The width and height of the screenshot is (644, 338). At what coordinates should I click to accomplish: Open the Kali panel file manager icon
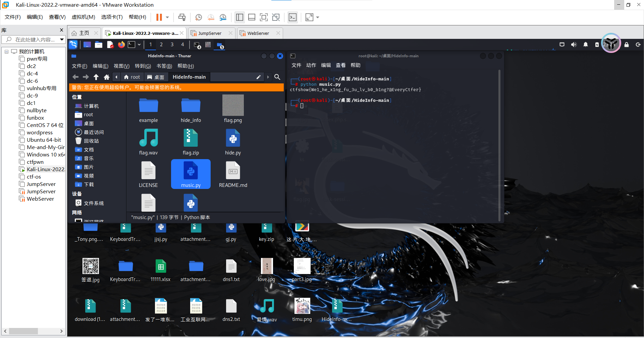[99, 45]
